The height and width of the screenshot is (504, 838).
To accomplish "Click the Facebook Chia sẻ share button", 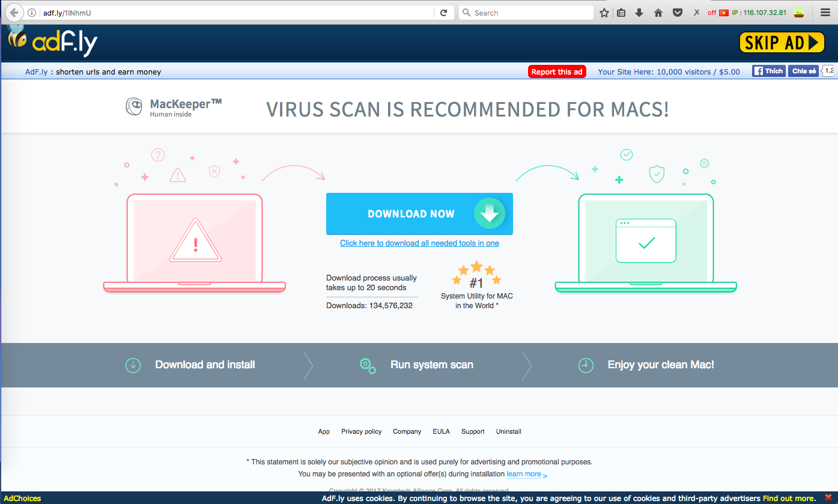I will click(x=804, y=71).
